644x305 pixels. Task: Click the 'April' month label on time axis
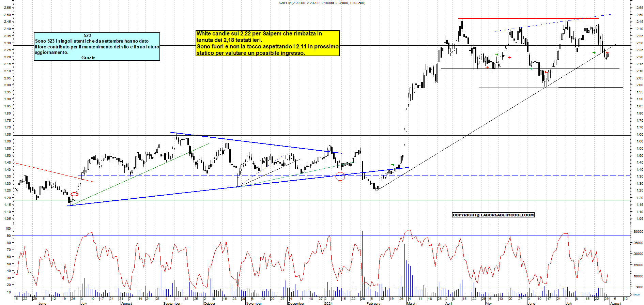[448, 303]
